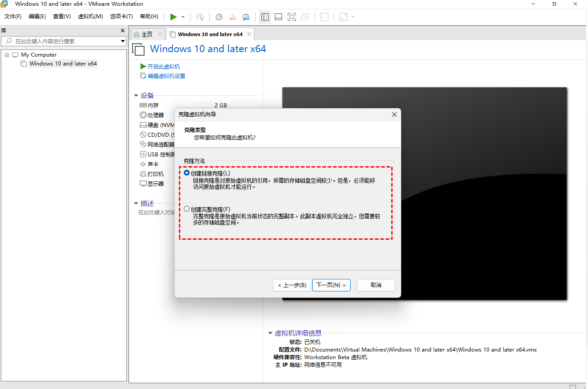The height and width of the screenshot is (389, 588).
Task: Collapse the virtual machine details section
Action: (x=270, y=333)
